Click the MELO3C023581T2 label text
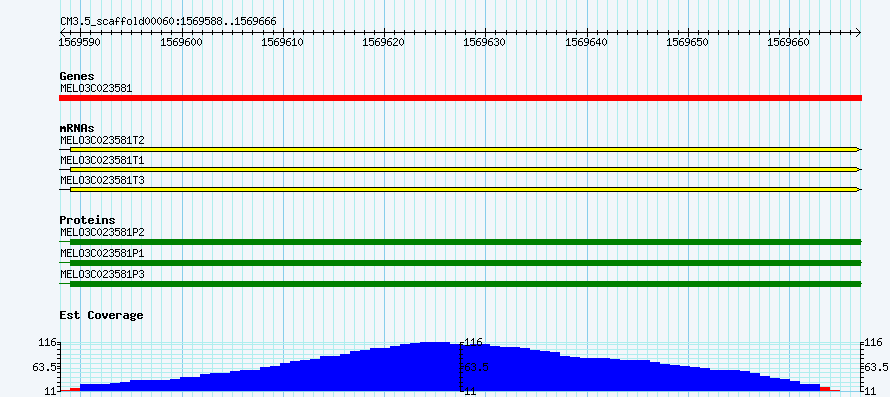Viewport: 890px width, 397px height. tap(102, 140)
